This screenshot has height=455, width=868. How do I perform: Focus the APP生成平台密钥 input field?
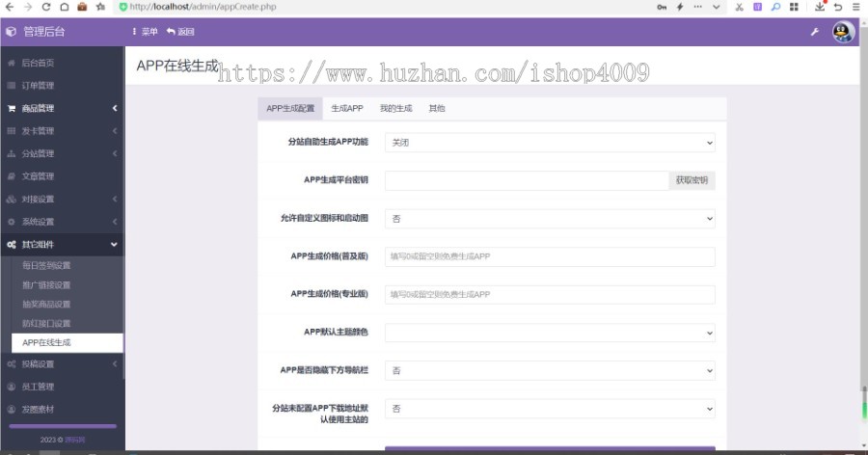[527, 180]
